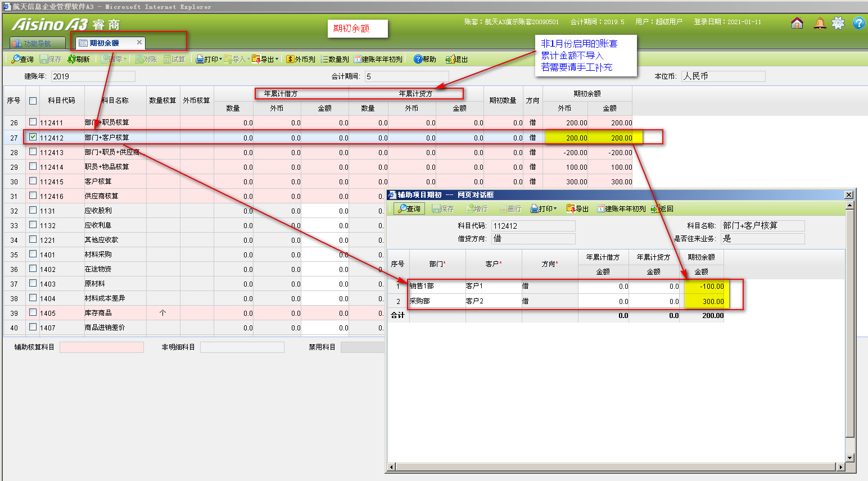Click 导出 in the 辅助项目期初 dialog
868x481 pixels.
[577, 208]
